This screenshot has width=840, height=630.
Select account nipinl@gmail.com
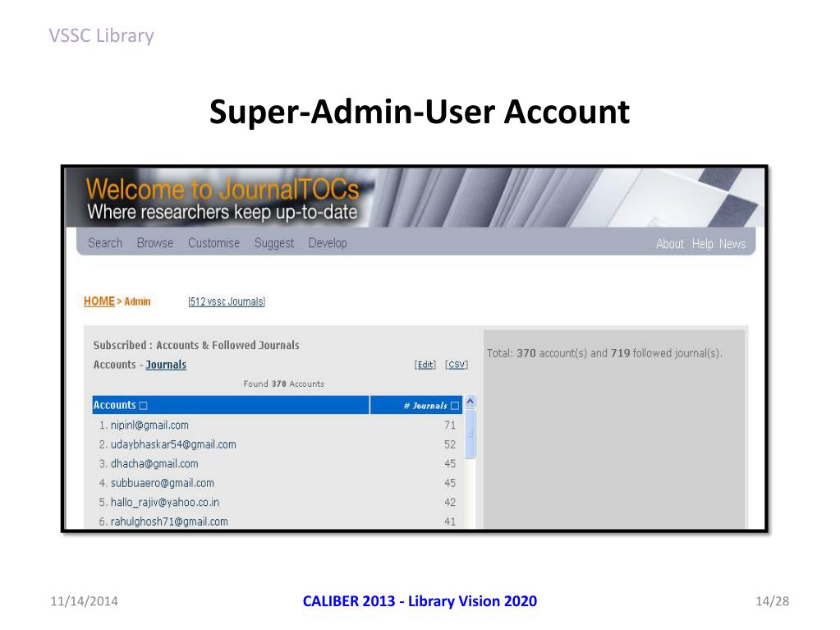pyautogui.click(x=149, y=425)
